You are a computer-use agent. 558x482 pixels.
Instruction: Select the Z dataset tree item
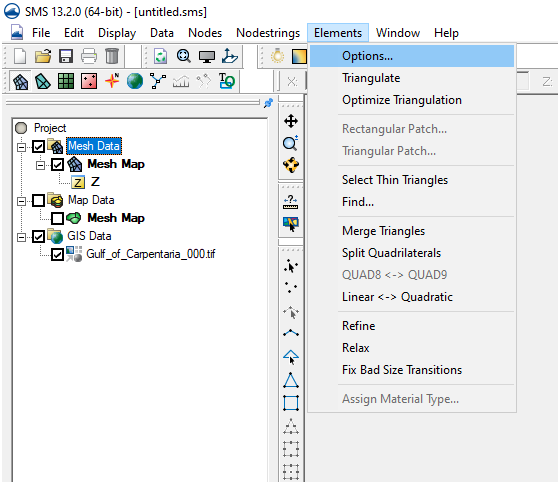[95, 182]
